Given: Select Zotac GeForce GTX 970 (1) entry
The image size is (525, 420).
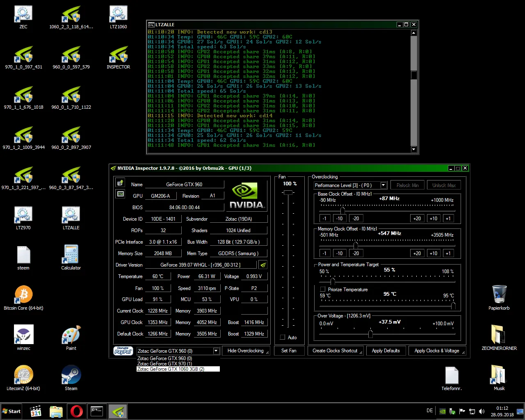Looking at the screenshot, I should (178, 364).
